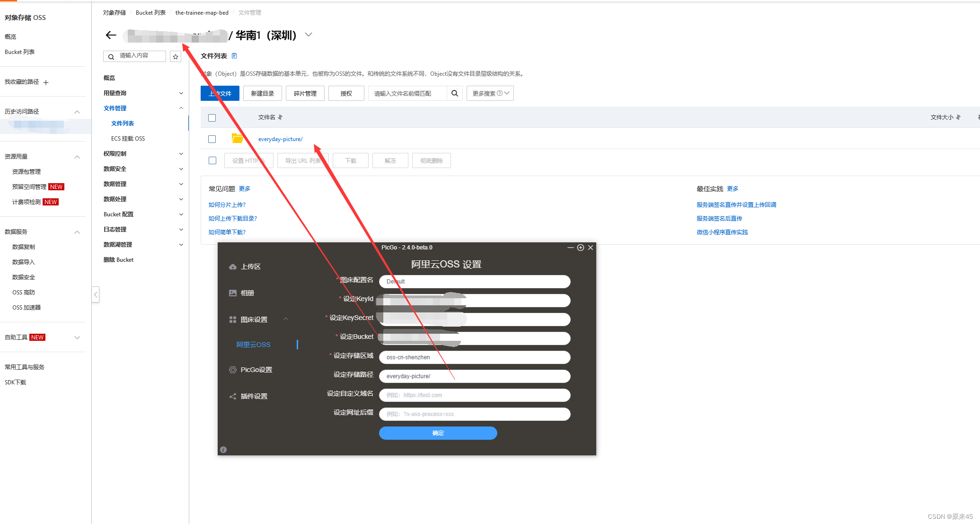Open PicGo plugin settings share icon
The width and height of the screenshot is (980, 524).
(x=232, y=396)
